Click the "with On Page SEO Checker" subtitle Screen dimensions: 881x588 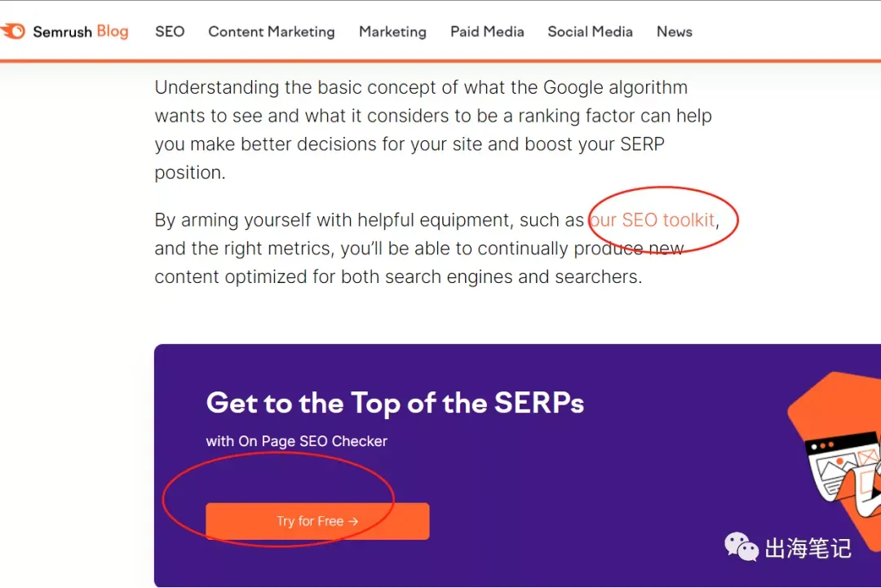click(x=296, y=441)
